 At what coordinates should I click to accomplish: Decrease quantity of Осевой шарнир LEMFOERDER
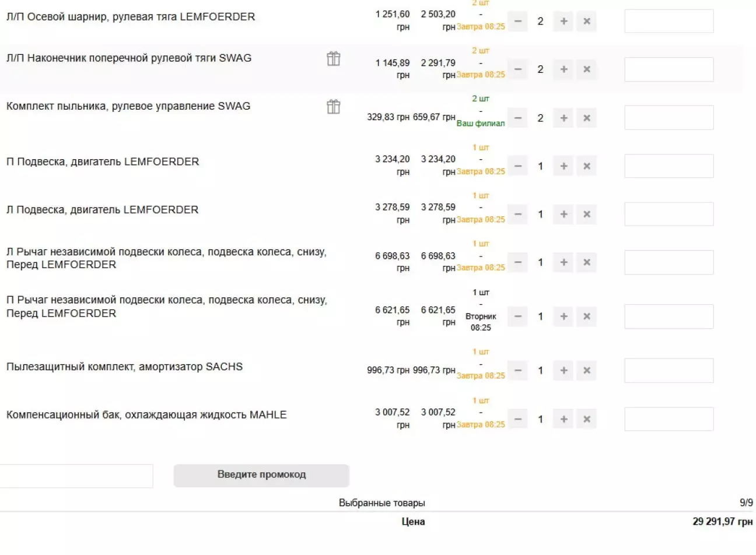coord(517,22)
